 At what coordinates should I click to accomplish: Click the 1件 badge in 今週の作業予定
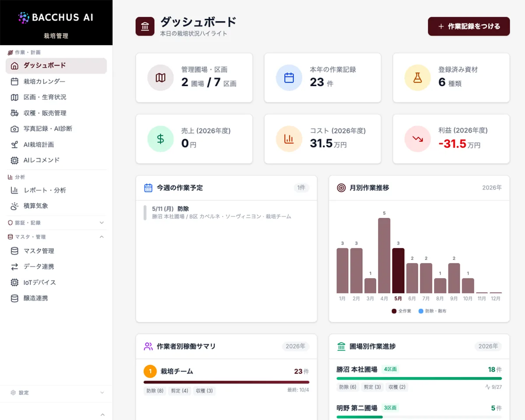click(301, 188)
